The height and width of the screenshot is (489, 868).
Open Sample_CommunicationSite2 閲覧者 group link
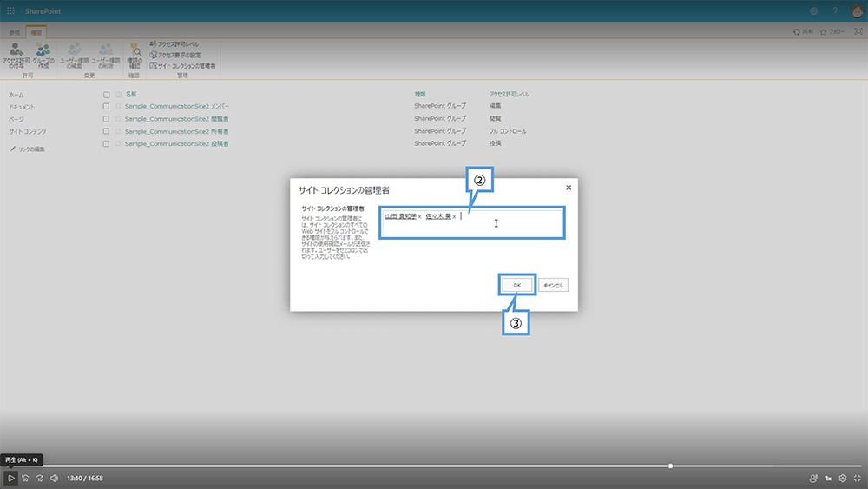click(x=176, y=118)
